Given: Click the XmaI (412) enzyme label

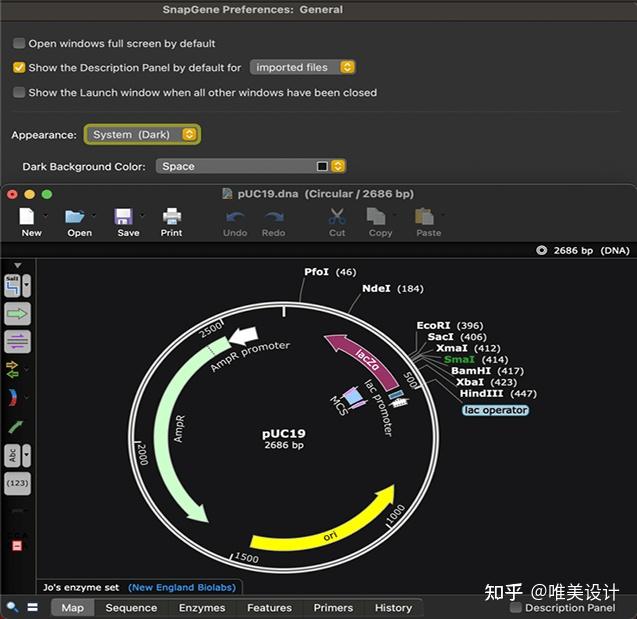Looking at the screenshot, I should (468, 348).
